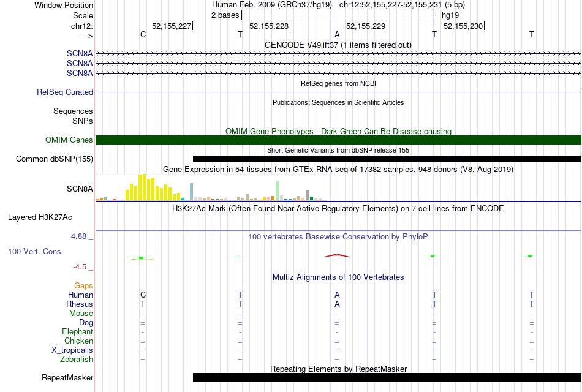Viewport: 582px width, 392px height.
Task: Click base C in the Human alignment row
Action: click(143, 295)
